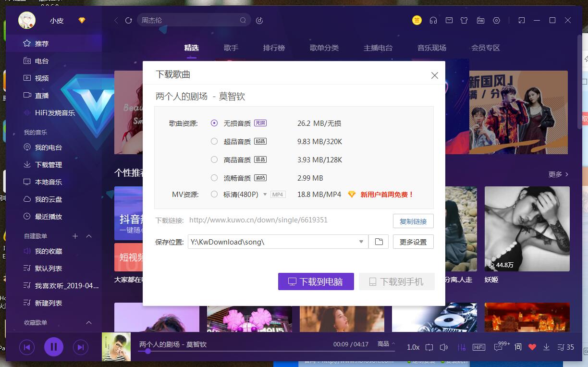This screenshot has height=367, width=588.
Task: Browse folder for save location
Action: 379,242
